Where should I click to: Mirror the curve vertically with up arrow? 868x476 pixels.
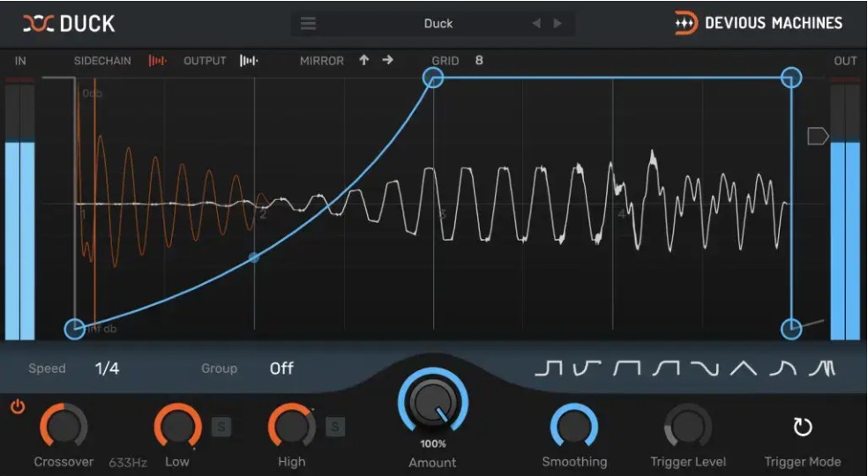pyautogui.click(x=363, y=61)
